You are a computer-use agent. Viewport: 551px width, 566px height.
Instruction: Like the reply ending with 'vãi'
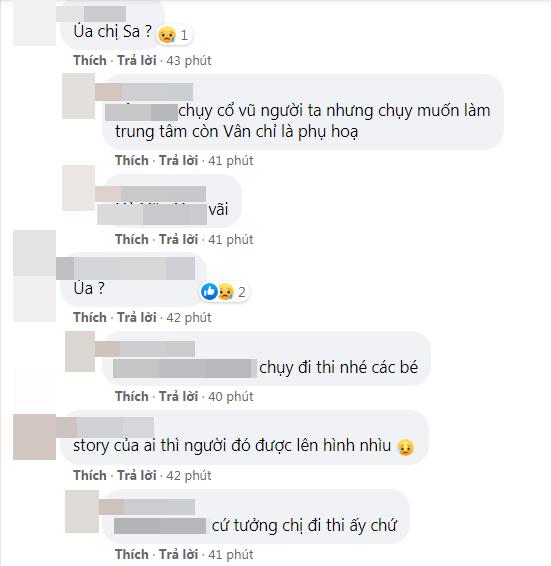[x=132, y=239]
